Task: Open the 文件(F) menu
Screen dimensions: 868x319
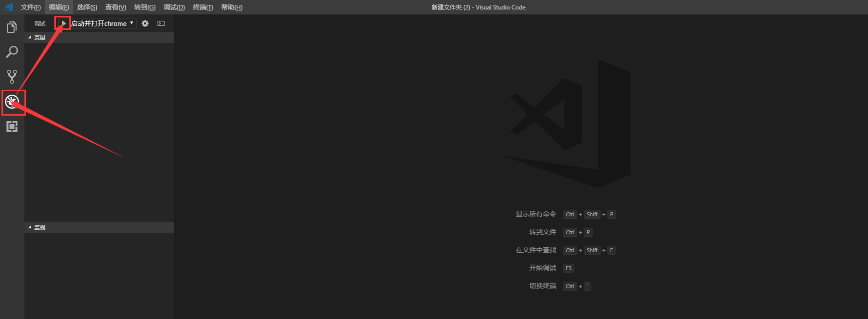Action: (x=31, y=7)
